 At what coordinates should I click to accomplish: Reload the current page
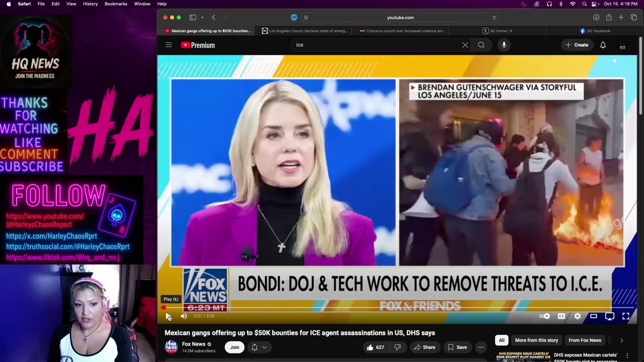coord(494,17)
